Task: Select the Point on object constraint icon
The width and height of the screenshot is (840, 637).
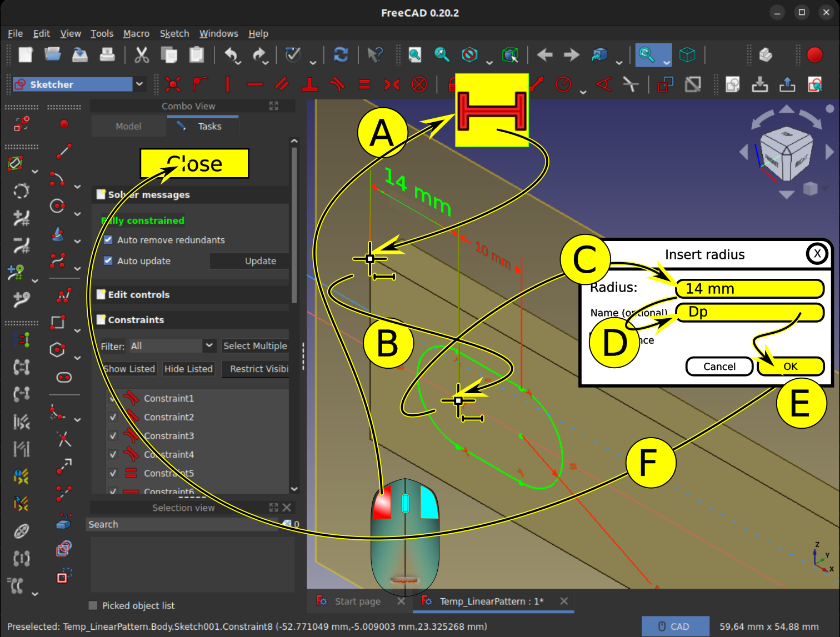Action: pos(201,84)
